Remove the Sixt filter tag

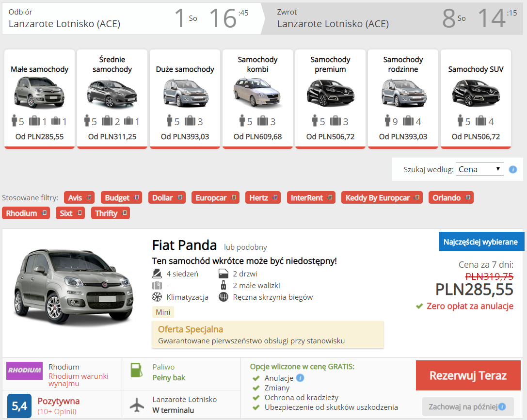[x=80, y=213]
